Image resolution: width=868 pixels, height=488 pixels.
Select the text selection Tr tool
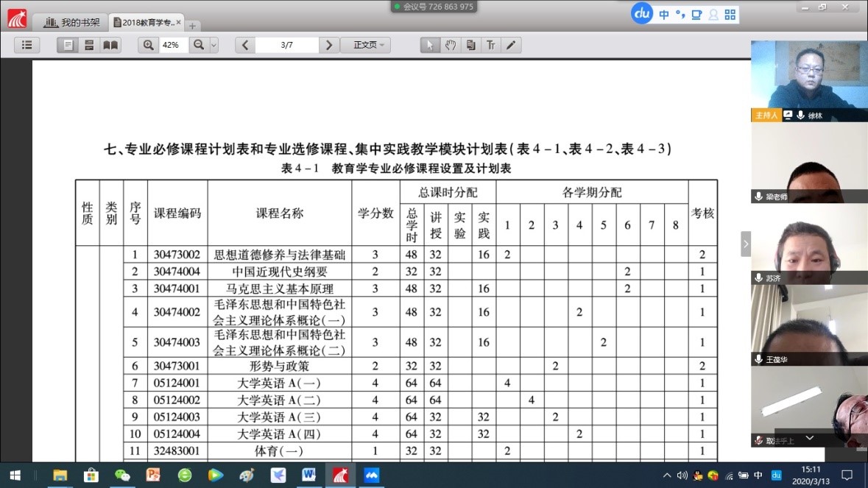pos(490,45)
